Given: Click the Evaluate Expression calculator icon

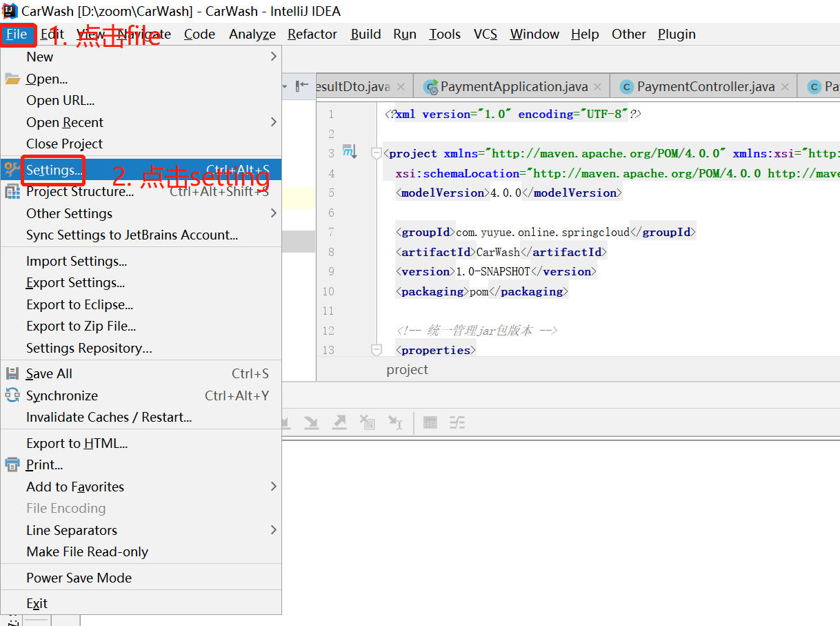Looking at the screenshot, I should click(430, 422).
